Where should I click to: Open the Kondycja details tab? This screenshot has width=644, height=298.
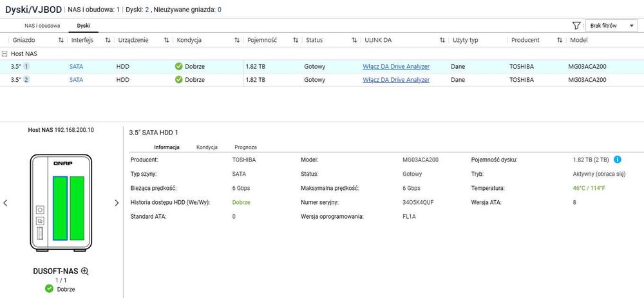pos(207,147)
